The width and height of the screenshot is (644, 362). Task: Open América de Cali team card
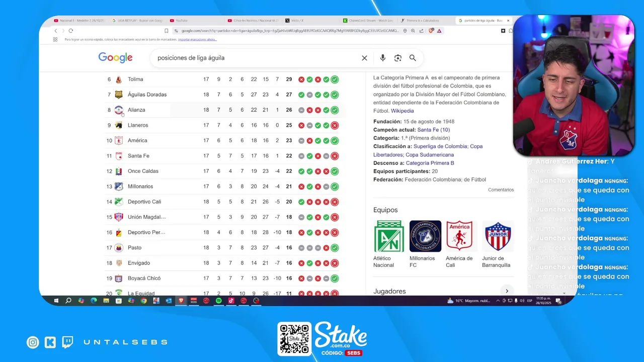[x=461, y=244]
